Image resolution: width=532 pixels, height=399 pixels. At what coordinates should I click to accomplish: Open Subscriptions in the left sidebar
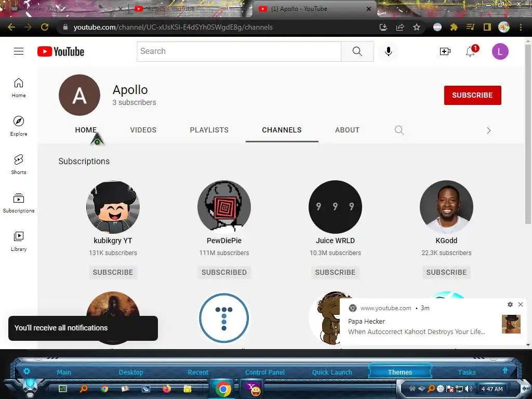pyautogui.click(x=19, y=203)
